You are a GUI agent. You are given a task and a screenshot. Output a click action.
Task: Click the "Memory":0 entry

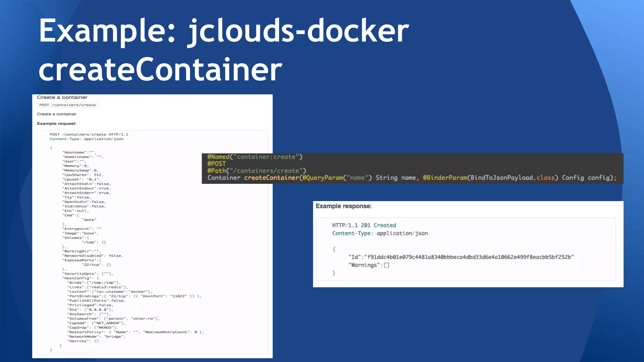75,166
